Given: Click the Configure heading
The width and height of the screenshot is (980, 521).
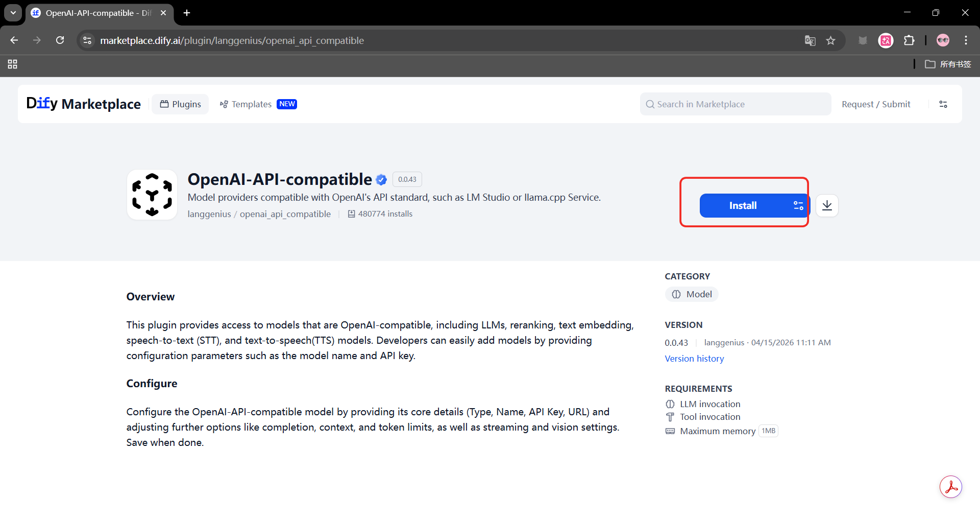Looking at the screenshot, I should click(x=152, y=384).
